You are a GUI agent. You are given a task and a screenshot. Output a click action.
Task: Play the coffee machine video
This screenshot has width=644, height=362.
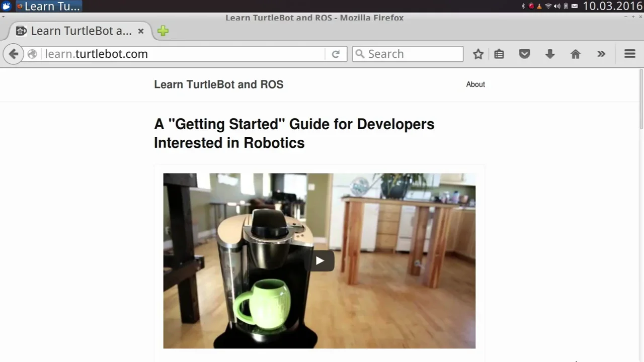319,260
